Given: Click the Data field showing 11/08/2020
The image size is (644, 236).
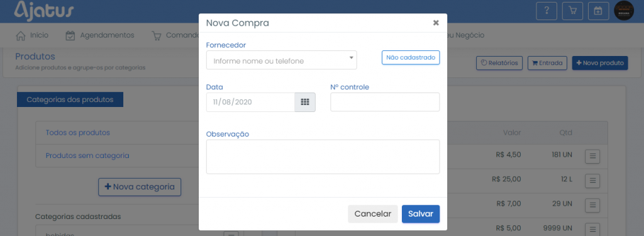Looking at the screenshot, I should 250,102.
